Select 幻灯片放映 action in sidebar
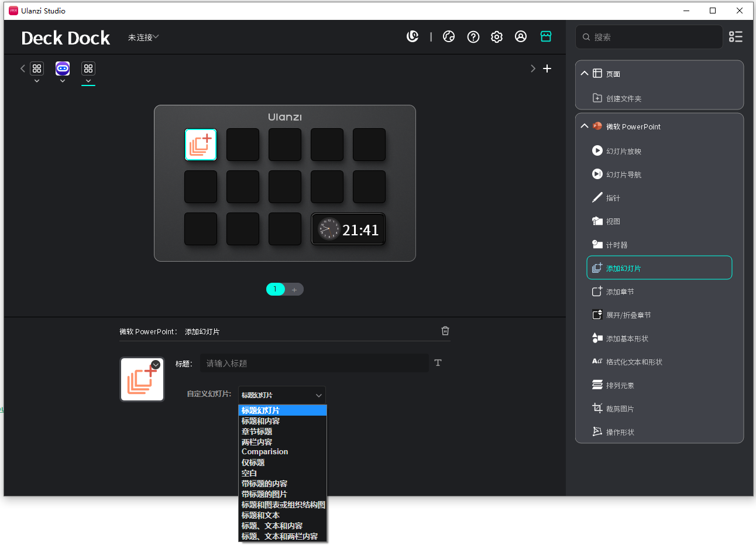The image size is (756, 545). 623,151
